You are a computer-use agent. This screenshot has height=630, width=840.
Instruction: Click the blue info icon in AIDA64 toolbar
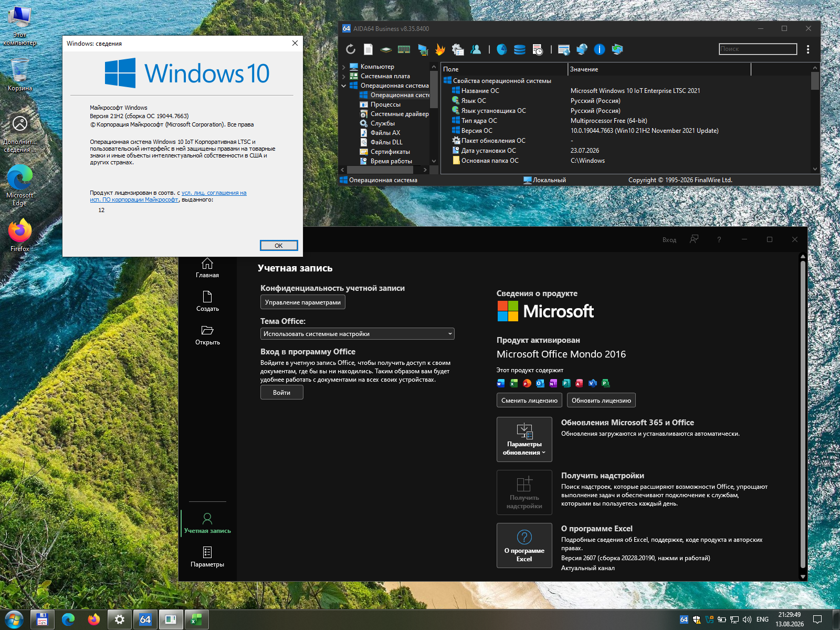point(600,49)
